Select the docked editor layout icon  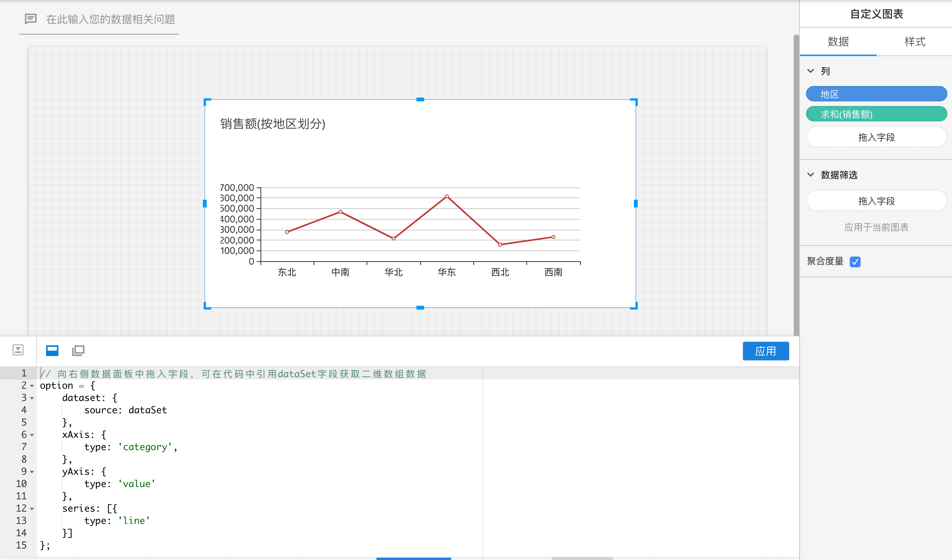pyautogui.click(x=52, y=350)
